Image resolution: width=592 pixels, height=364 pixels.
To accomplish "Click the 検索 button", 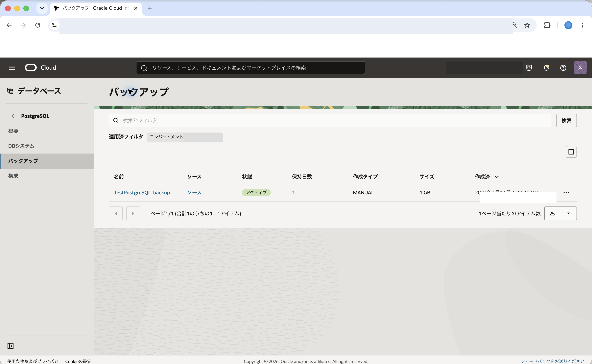I will coord(566,120).
